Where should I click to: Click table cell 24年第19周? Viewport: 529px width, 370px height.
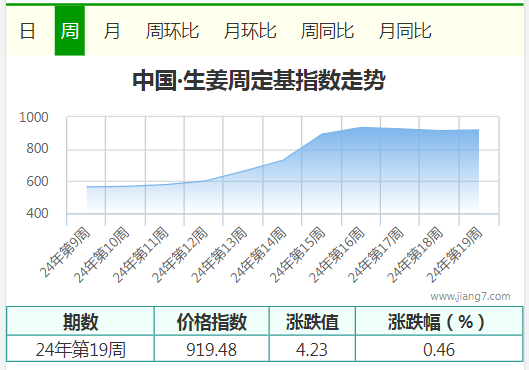(80, 349)
